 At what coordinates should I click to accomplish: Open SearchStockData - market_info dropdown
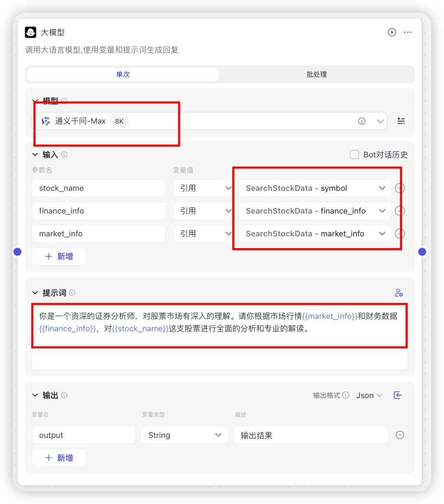tap(315, 233)
